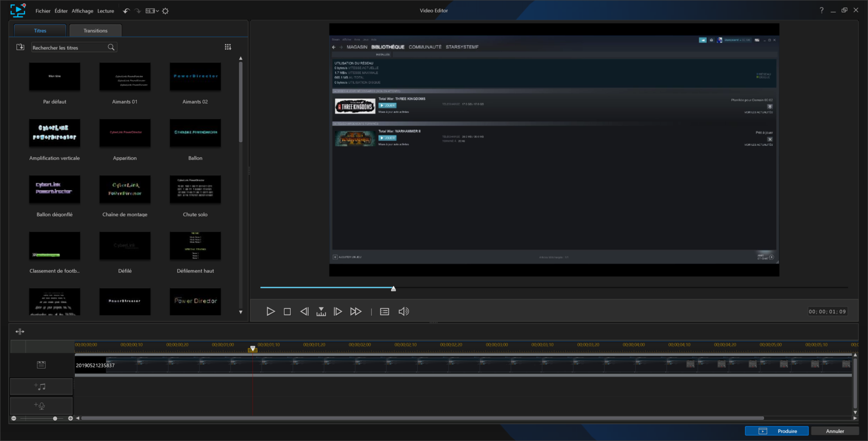The image size is (868, 441).
Task: Click the redo arrow icon
Action: [138, 11]
